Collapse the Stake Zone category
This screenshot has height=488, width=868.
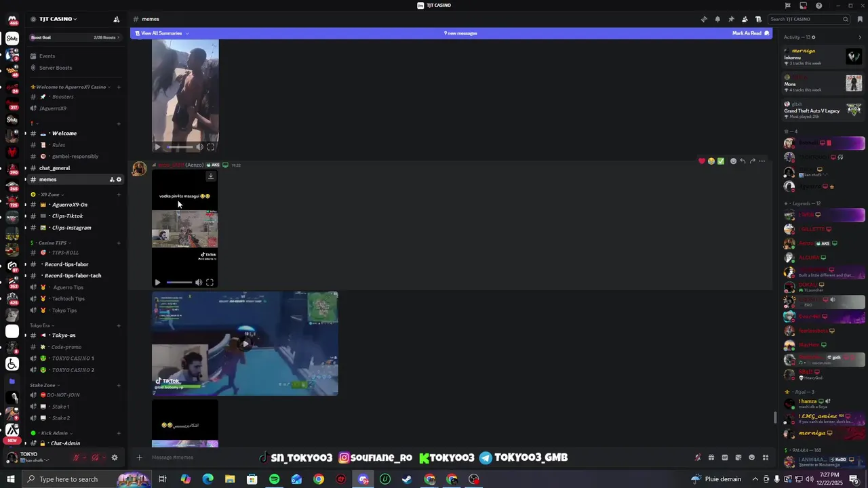pos(45,385)
